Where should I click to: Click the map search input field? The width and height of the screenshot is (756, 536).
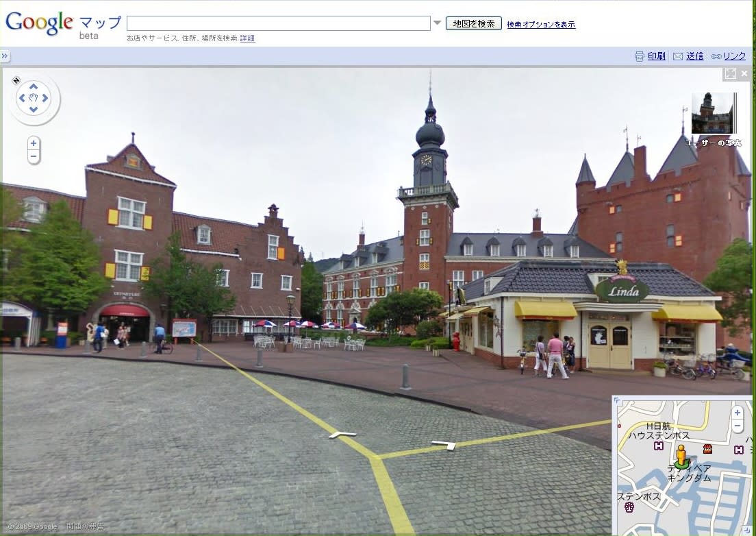(278, 23)
